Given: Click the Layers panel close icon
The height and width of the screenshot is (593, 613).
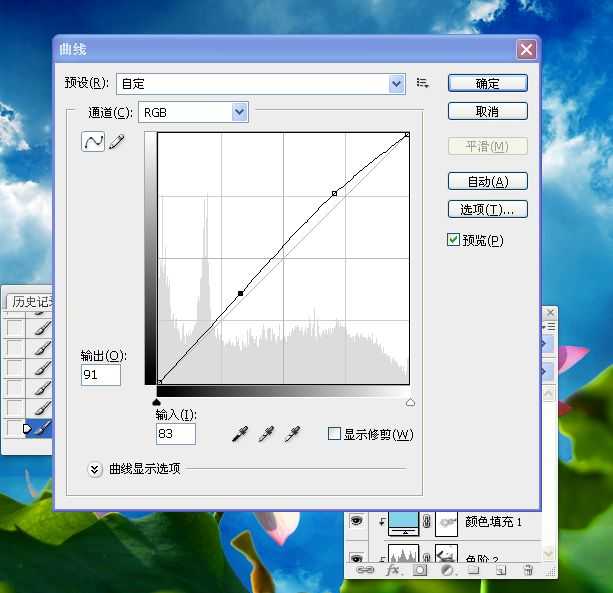Looking at the screenshot, I should (550, 312).
